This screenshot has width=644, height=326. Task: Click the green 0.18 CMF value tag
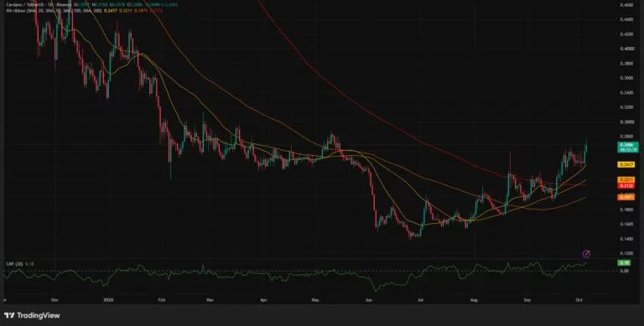pyautogui.click(x=624, y=263)
